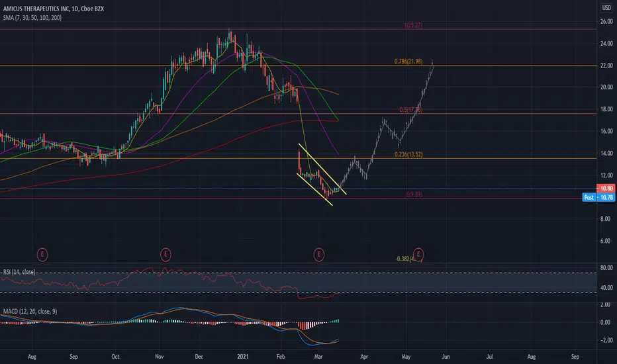Click the earnings E marker above May
The height and width of the screenshot is (364, 617).
click(x=418, y=254)
